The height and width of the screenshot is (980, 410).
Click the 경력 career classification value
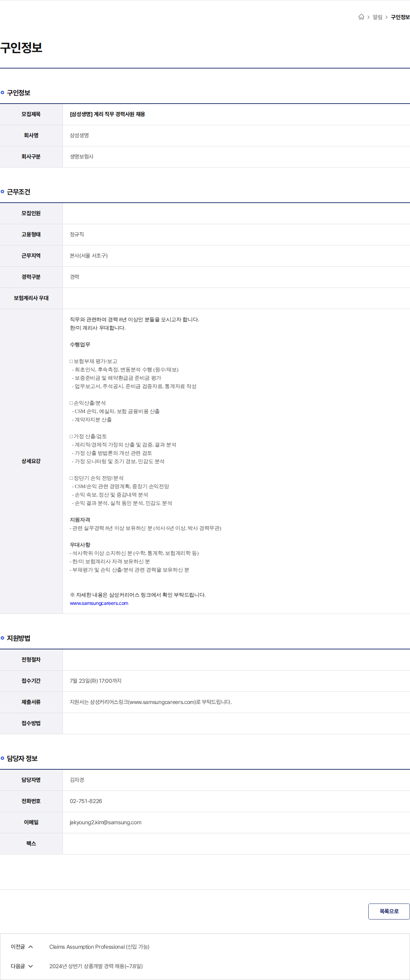click(75, 277)
